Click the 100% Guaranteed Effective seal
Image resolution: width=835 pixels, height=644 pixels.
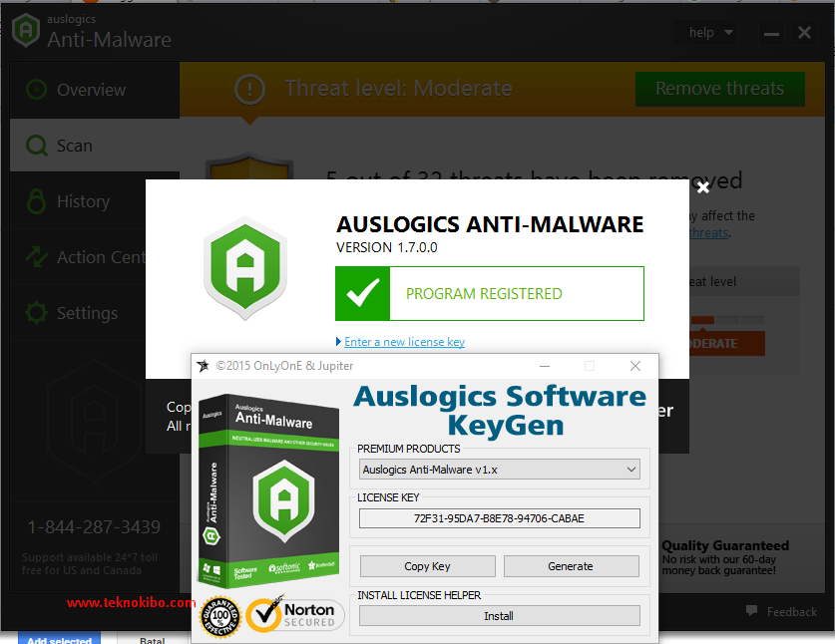tap(219, 617)
